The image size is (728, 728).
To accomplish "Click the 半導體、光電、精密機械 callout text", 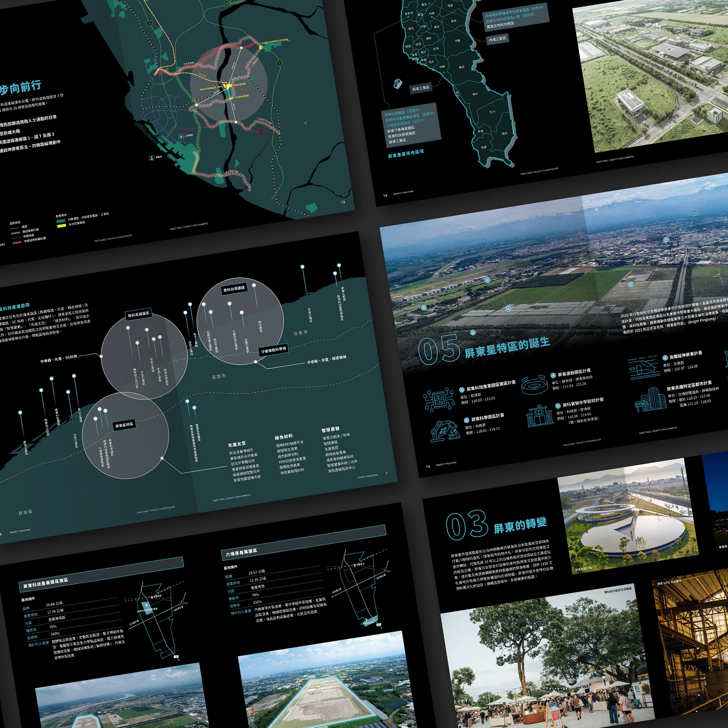I will coord(326,360).
